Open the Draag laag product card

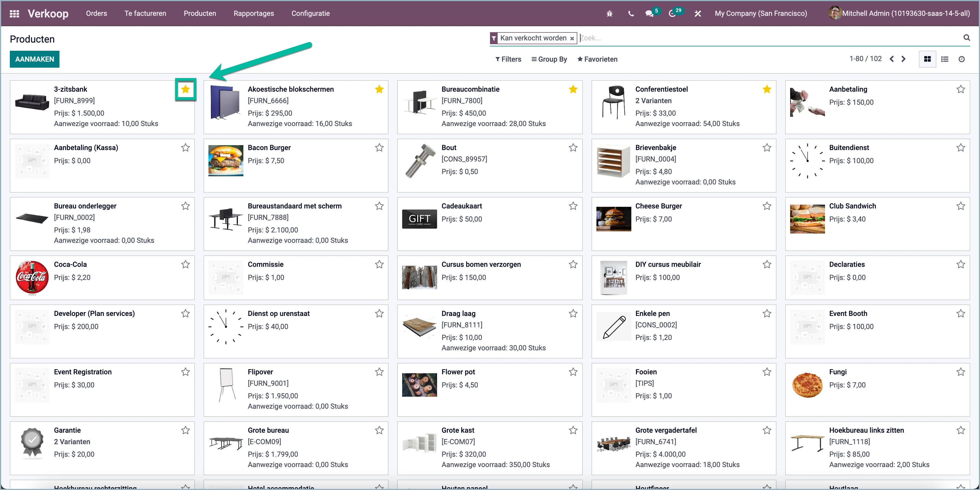[490, 331]
